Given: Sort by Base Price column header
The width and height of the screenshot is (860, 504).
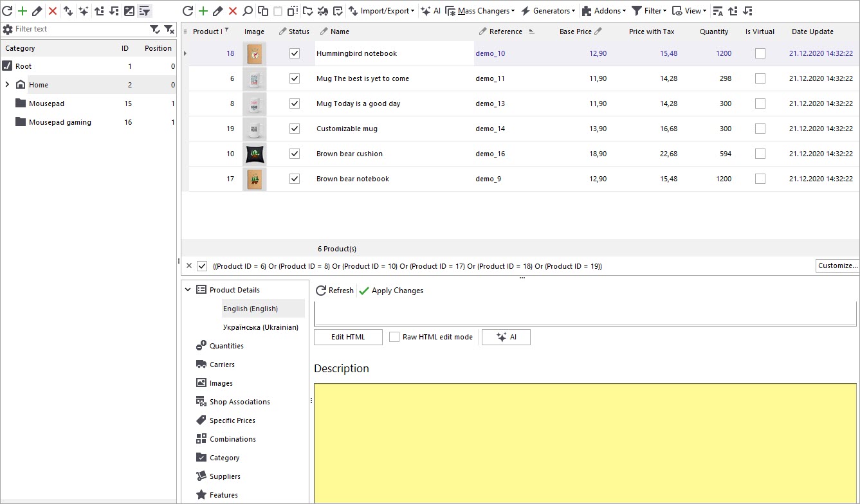Looking at the screenshot, I should 576,32.
